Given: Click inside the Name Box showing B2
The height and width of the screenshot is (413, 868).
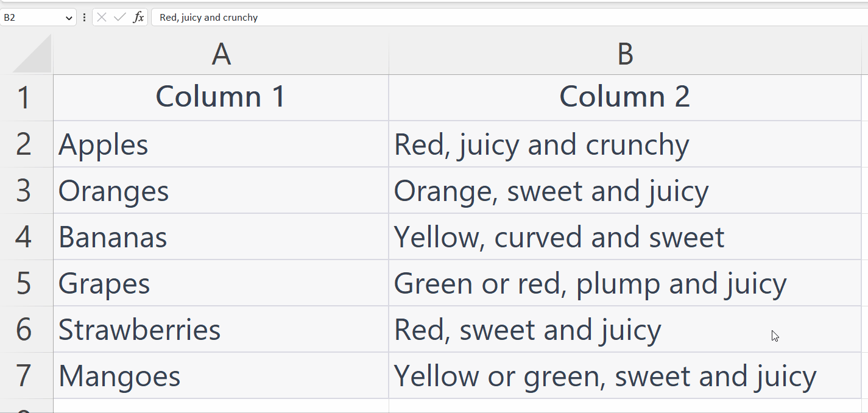Looking at the screenshot, I should [x=30, y=18].
